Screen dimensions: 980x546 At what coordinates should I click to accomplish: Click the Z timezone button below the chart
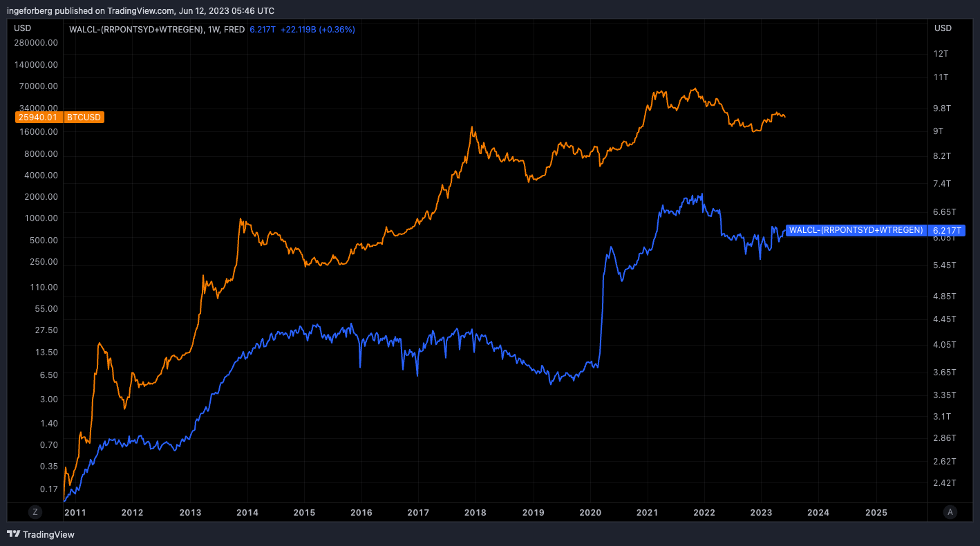click(x=35, y=512)
